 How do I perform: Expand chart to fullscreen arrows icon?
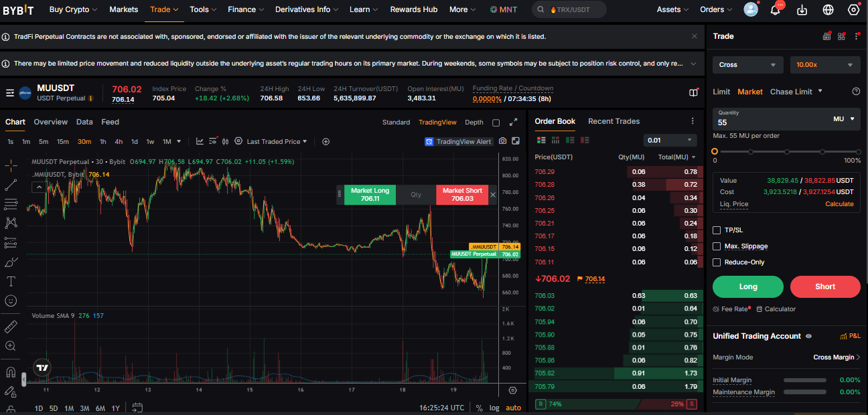pos(513,122)
